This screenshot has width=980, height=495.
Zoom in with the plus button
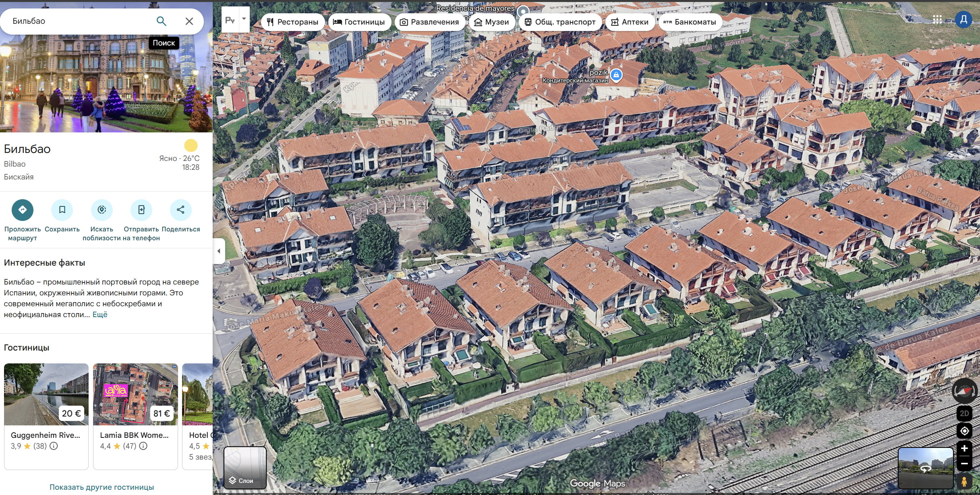click(x=964, y=449)
